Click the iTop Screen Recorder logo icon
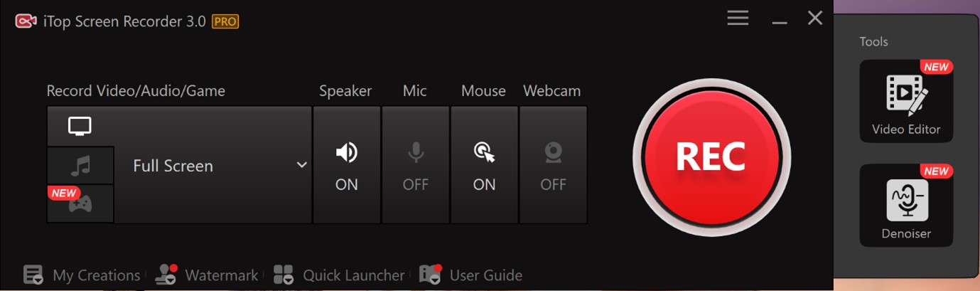 tap(26, 21)
